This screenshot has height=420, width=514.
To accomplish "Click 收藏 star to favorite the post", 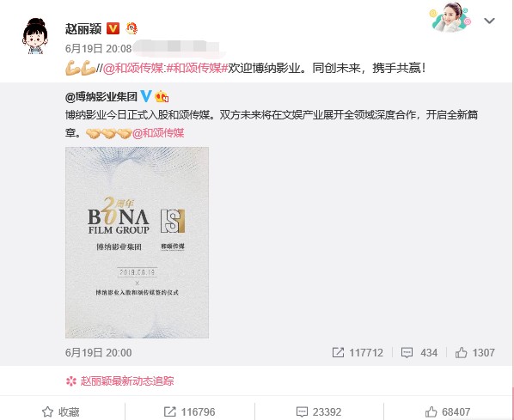I will 61,411.
